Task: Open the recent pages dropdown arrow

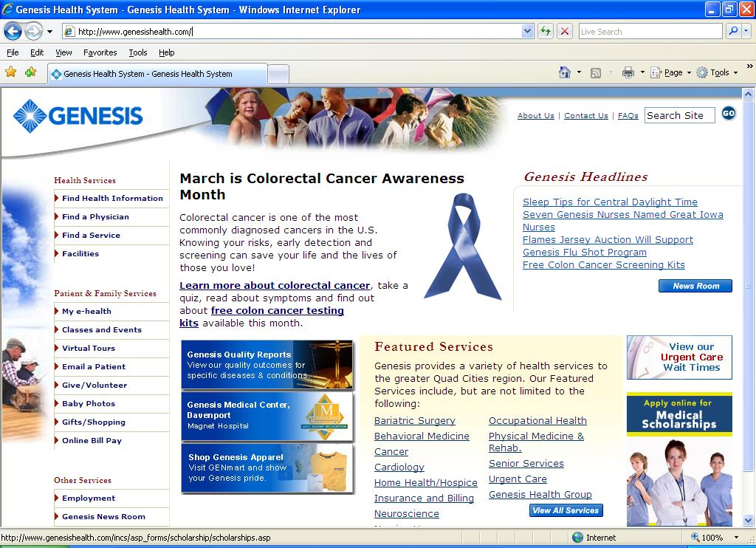Action: [x=49, y=32]
